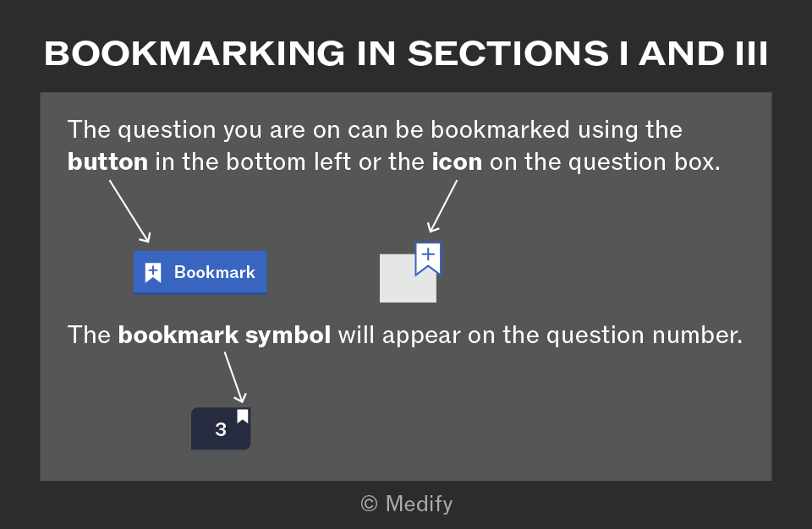Click the 'Bookmark' label on the blue button
The width and height of the screenshot is (812, 529).
pos(214,272)
